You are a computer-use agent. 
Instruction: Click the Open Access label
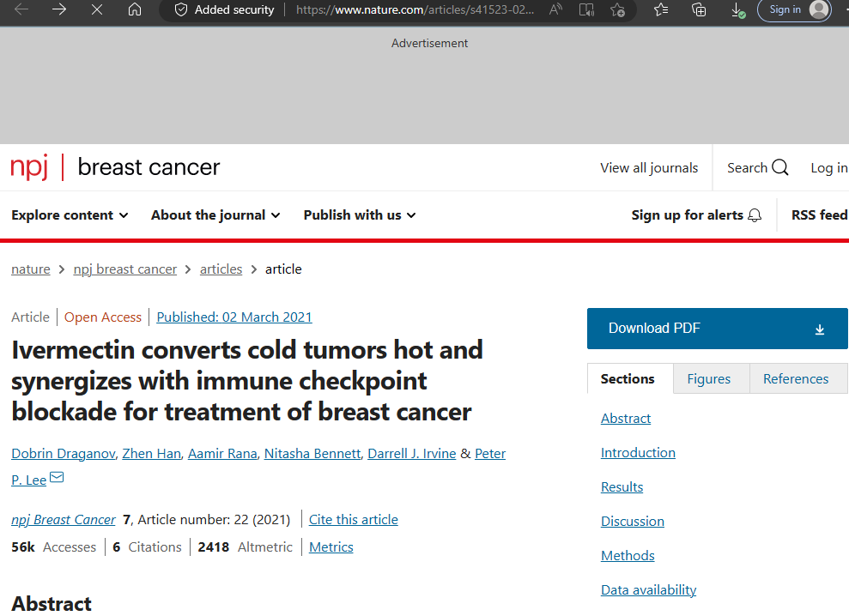(x=103, y=317)
